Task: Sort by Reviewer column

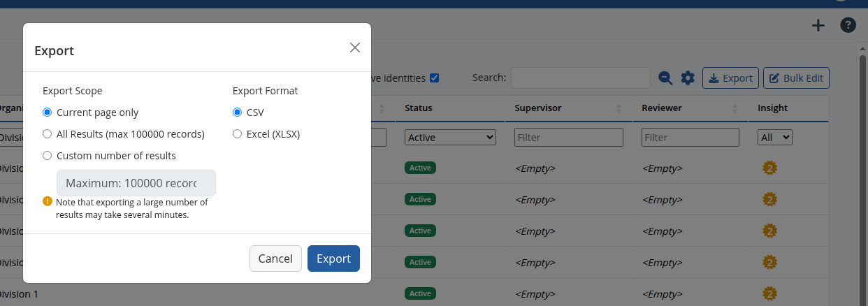Action: 662,108
